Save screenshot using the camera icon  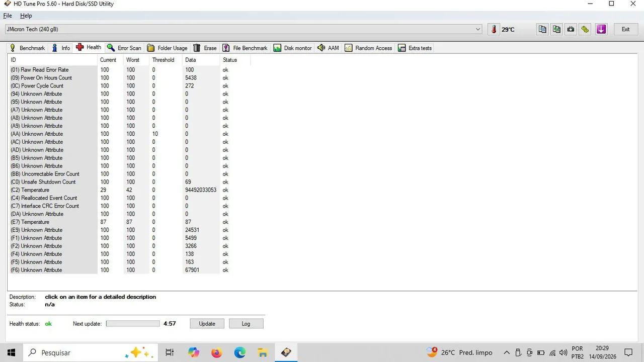(571, 29)
